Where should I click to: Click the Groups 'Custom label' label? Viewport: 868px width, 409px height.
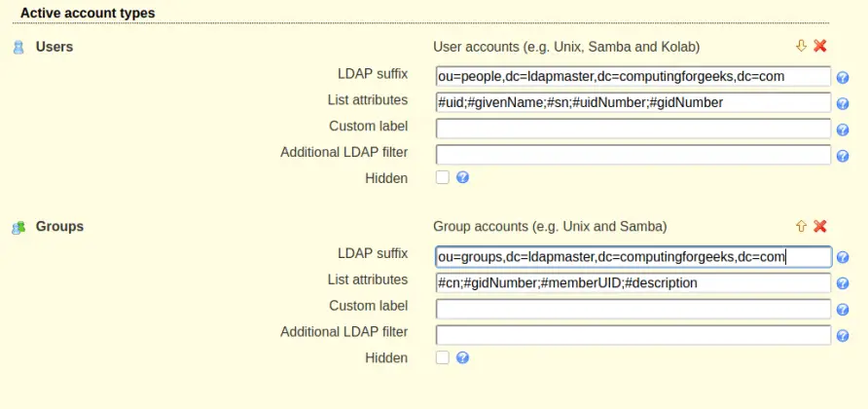tap(368, 306)
